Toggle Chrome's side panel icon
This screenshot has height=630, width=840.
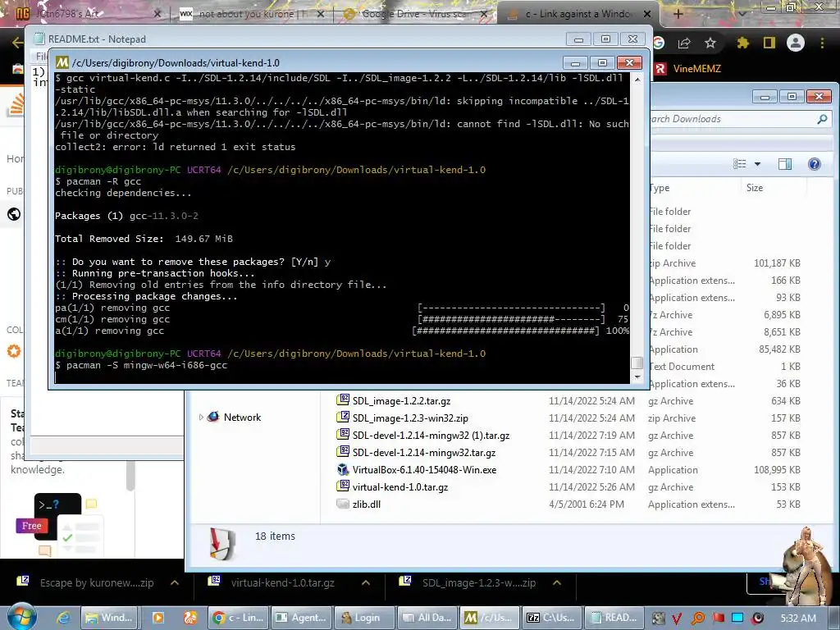click(x=769, y=43)
